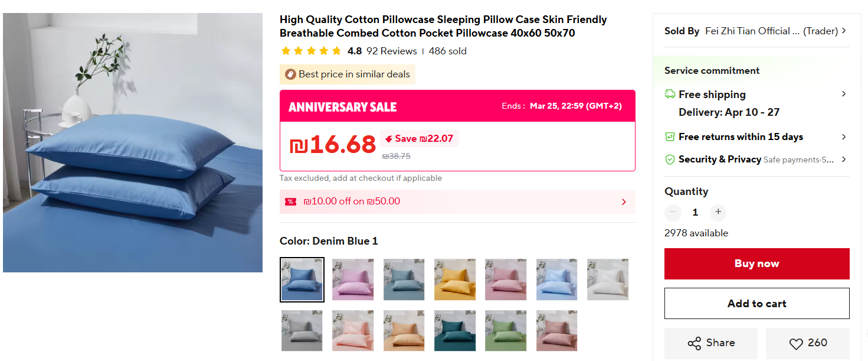This screenshot has width=868, height=361.
Task: Click the free shipping truck icon
Action: click(x=670, y=95)
